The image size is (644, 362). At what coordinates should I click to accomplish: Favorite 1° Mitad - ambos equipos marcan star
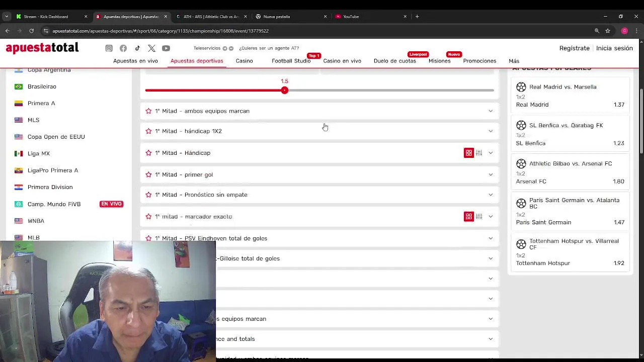pyautogui.click(x=148, y=111)
